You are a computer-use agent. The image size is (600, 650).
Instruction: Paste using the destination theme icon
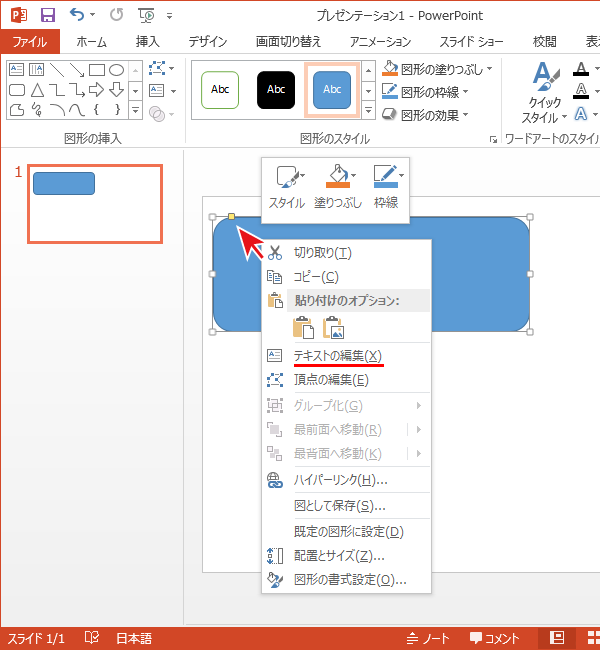pyautogui.click(x=302, y=327)
